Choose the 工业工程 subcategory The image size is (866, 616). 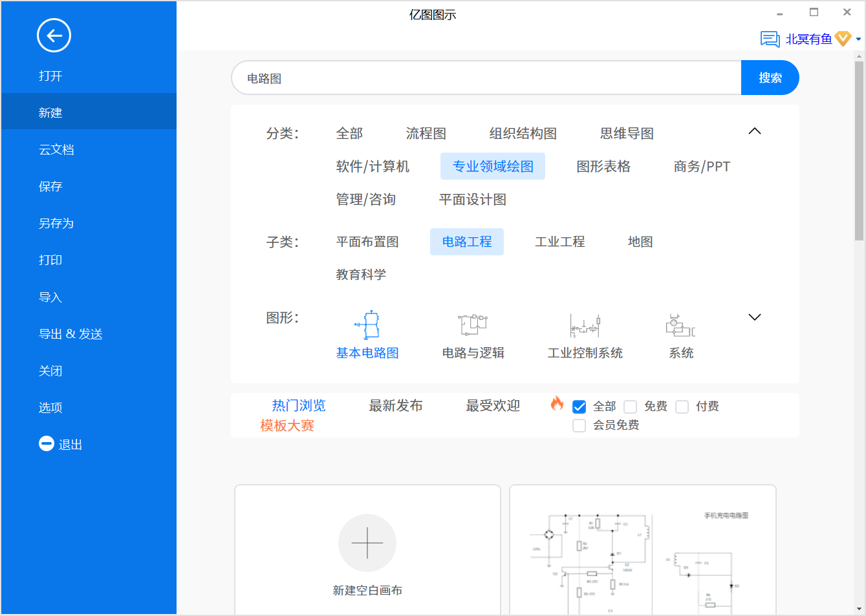pos(560,242)
